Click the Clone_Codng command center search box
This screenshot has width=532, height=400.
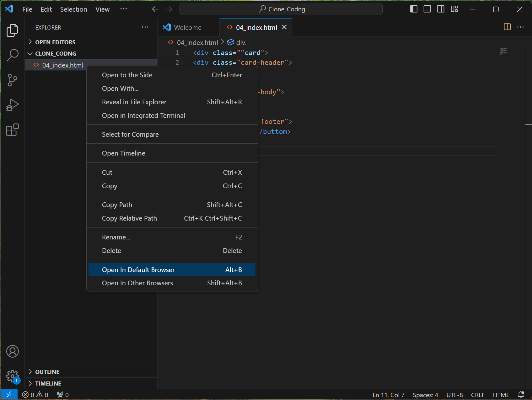[281, 9]
